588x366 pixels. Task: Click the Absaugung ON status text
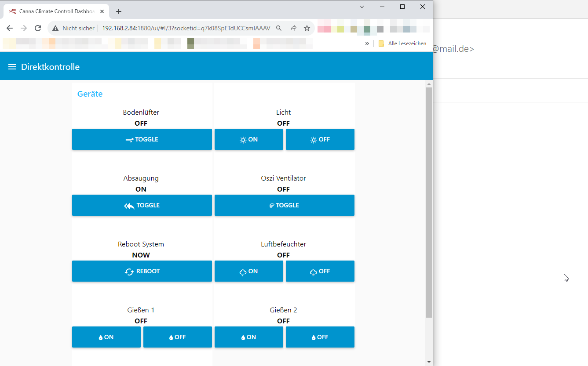coord(141,189)
